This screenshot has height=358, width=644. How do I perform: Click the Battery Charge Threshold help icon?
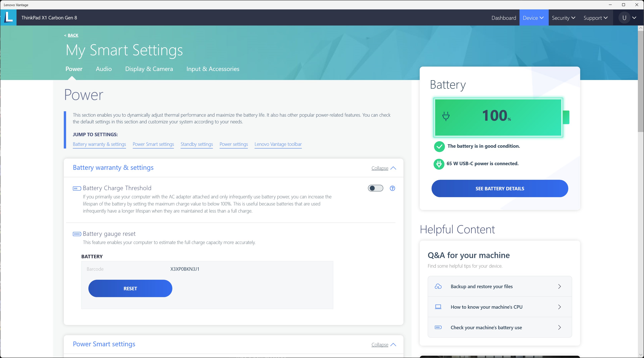392,188
